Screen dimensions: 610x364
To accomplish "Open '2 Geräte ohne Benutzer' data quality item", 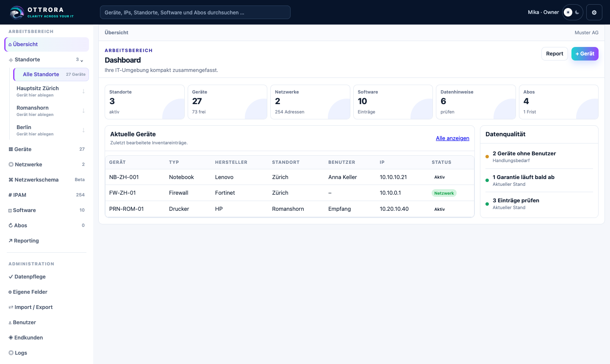I will coord(539,157).
